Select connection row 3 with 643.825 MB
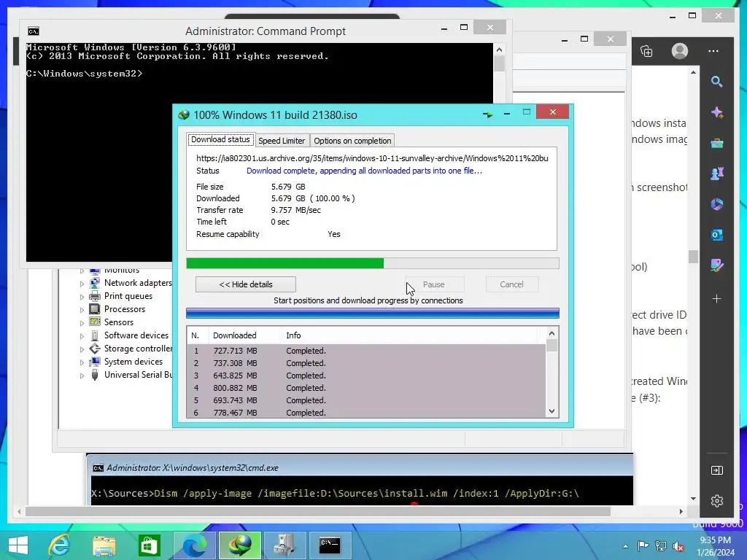747x560 pixels. point(366,376)
